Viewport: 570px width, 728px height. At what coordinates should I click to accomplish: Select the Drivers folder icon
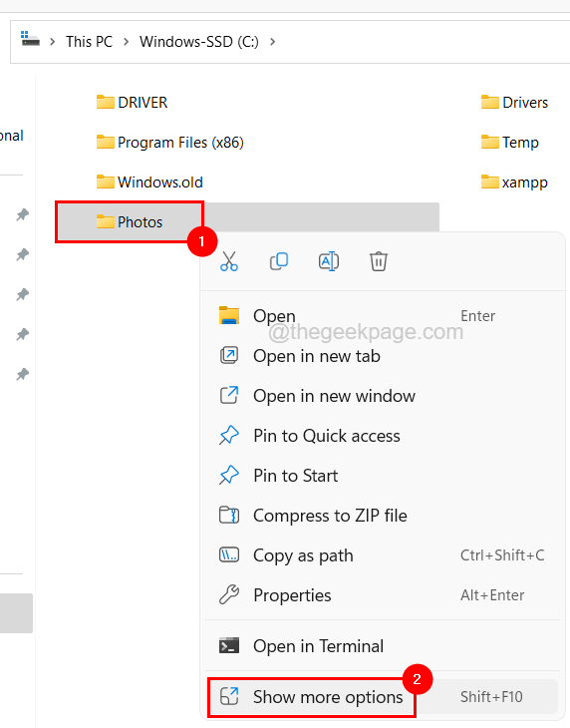pyautogui.click(x=490, y=102)
